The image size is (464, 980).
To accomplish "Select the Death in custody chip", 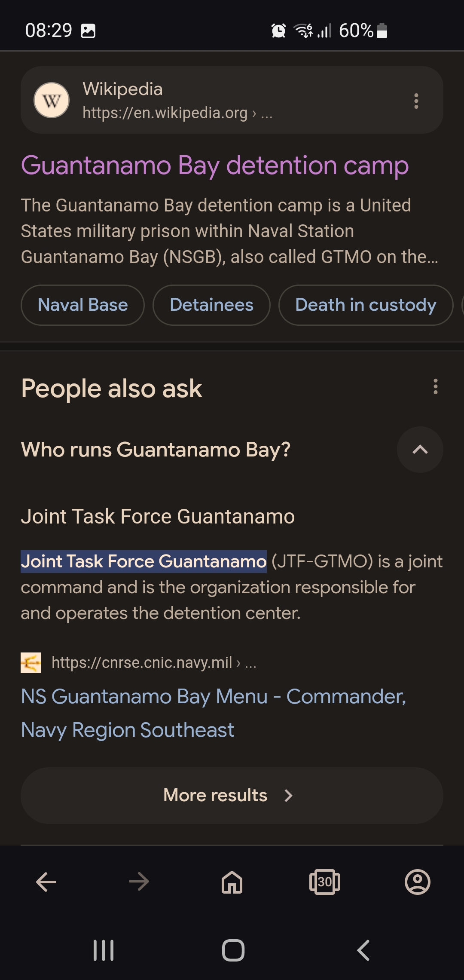I will click(366, 305).
